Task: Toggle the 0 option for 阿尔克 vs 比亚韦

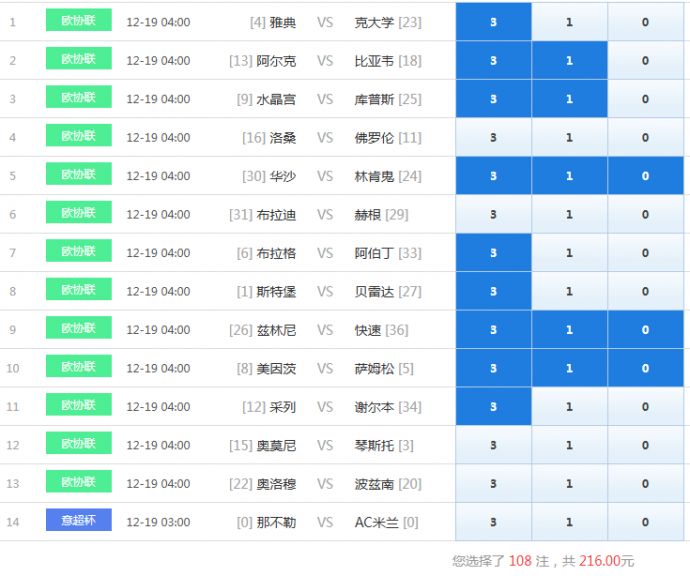Action: click(645, 61)
